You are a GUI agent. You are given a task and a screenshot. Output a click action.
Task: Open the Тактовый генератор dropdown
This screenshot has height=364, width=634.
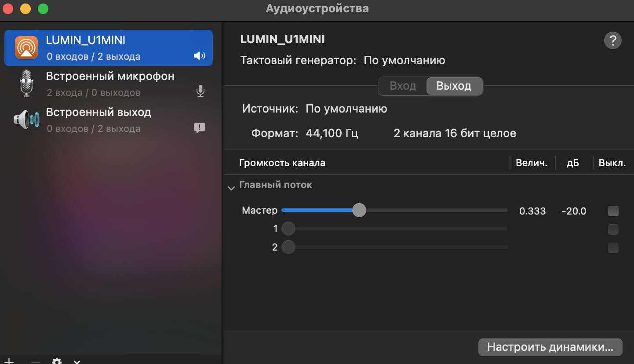pyautogui.click(x=404, y=60)
